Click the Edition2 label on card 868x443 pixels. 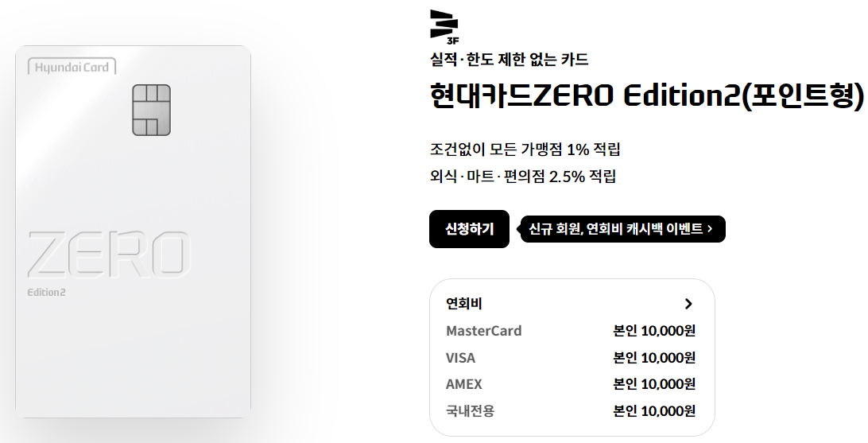[46, 293]
